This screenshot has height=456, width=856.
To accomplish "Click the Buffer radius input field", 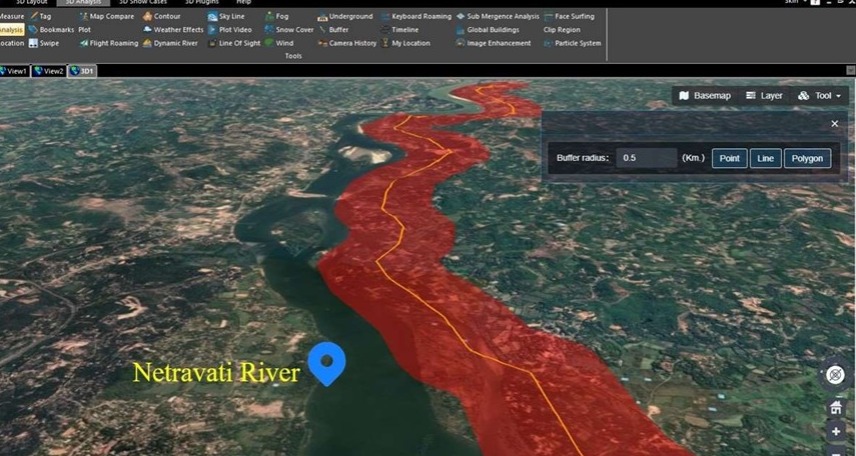I will 646,158.
